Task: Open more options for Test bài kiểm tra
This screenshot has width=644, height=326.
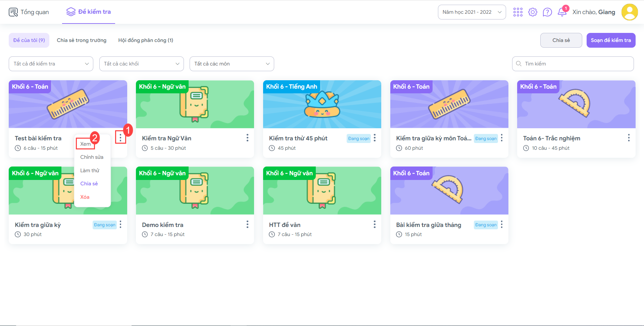Action: pos(120,137)
